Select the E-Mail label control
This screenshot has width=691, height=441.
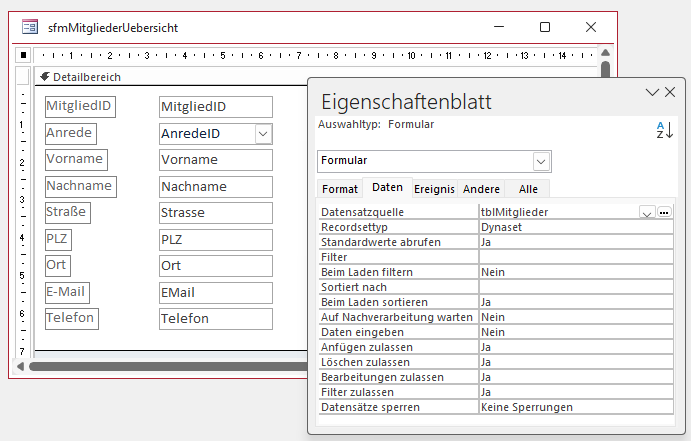[67, 293]
